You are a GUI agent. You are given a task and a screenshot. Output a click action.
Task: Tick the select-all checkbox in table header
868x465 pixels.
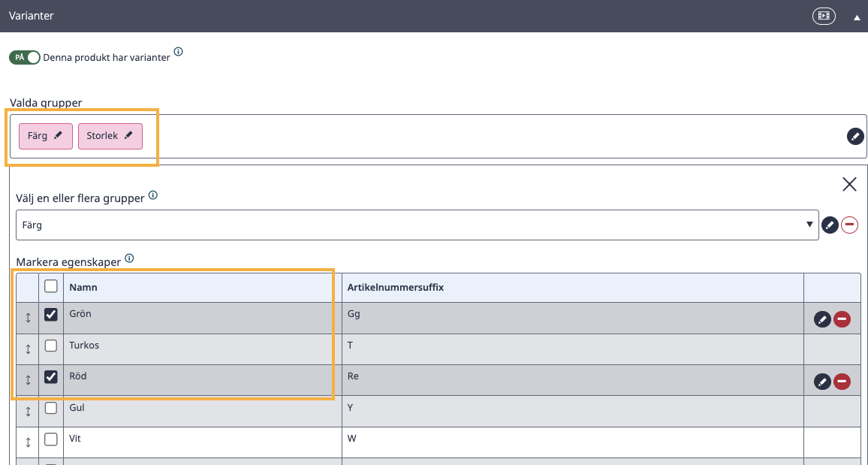(x=51, y=286)
